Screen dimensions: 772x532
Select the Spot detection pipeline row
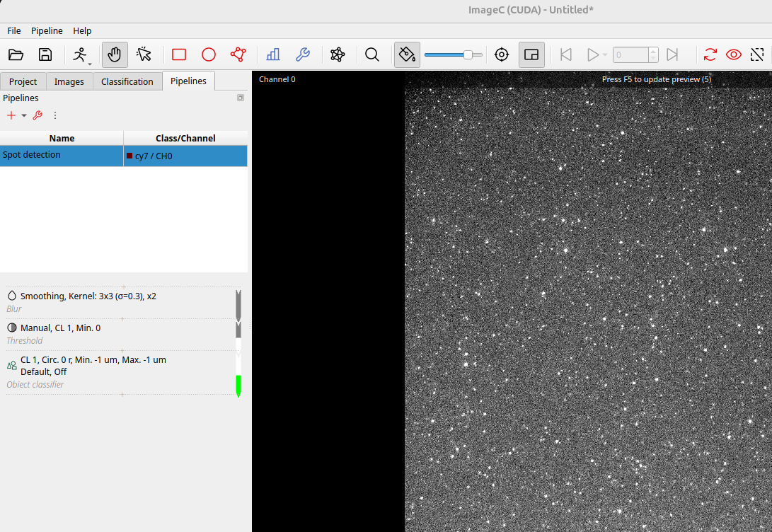62,156
